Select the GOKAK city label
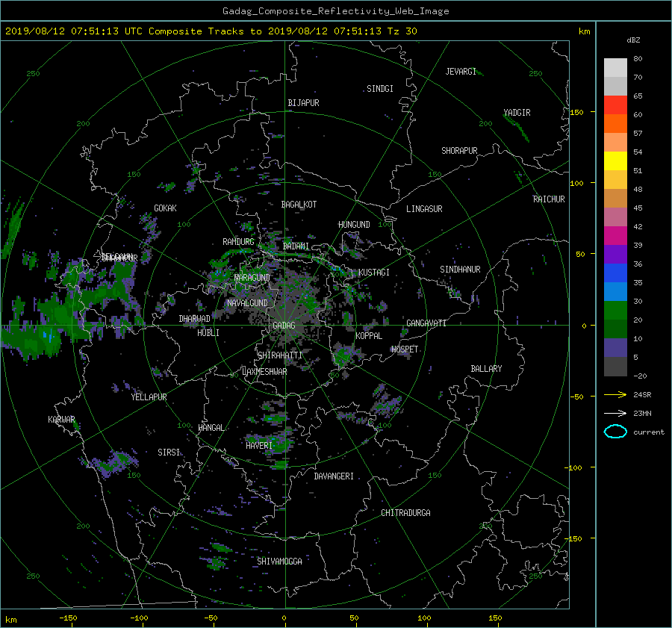This screenshot has width=672, height=628. tap(166, 208)
